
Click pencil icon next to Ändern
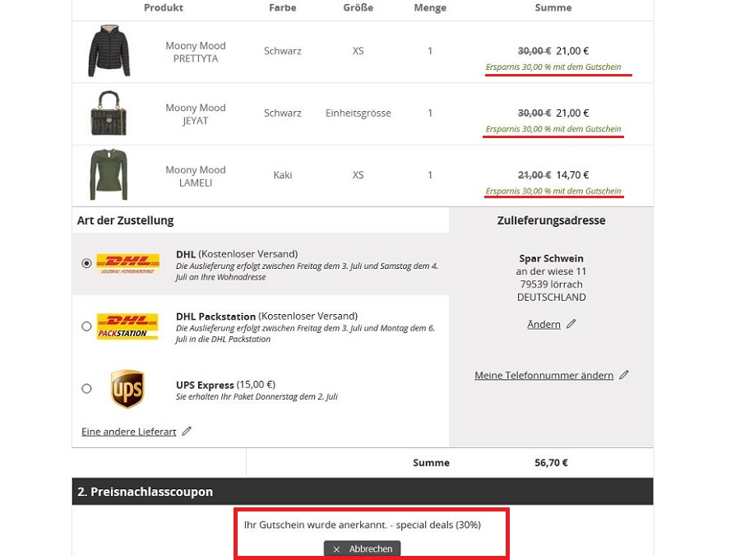point(571,324)
